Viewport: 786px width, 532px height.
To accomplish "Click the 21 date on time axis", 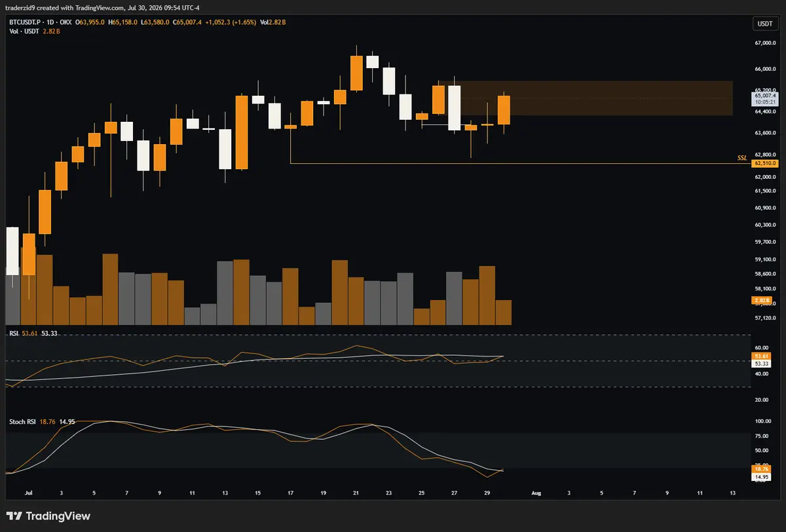I will point(356,491).
